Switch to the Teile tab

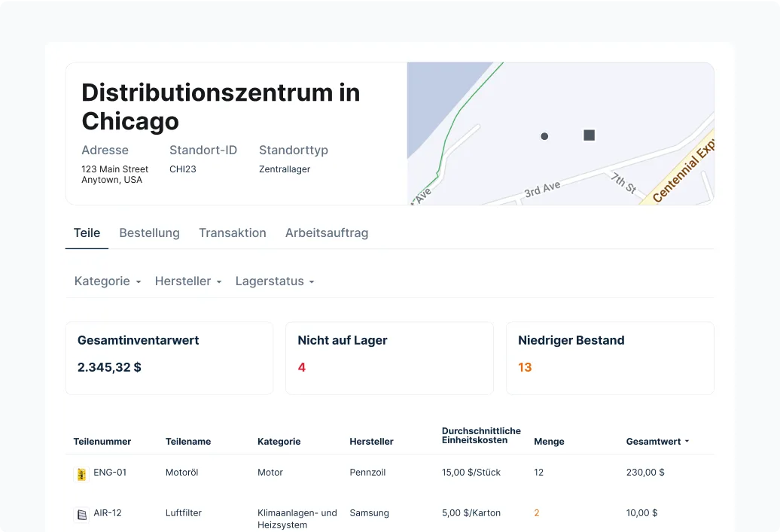[x=87, y=233]
